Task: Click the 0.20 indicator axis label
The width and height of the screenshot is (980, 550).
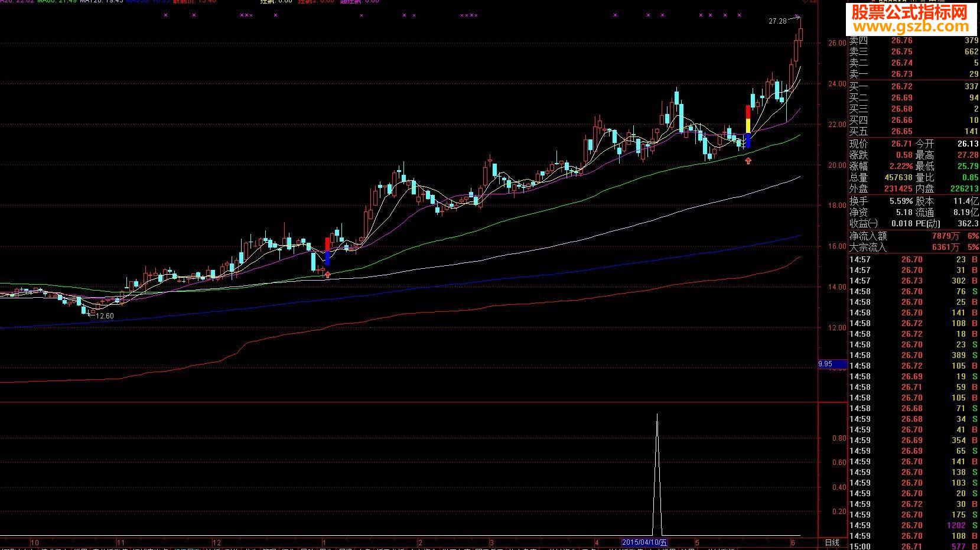Action: (839, 512)
